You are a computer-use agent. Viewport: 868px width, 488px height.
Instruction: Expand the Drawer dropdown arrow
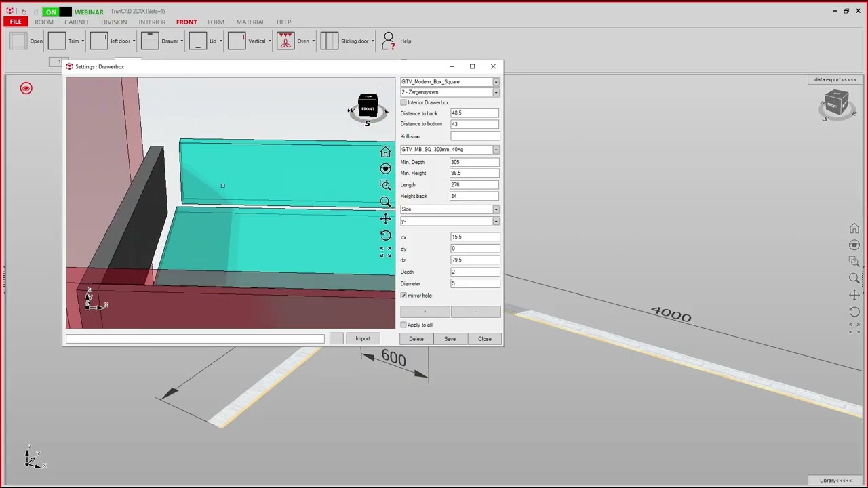[x=182, y=41]
